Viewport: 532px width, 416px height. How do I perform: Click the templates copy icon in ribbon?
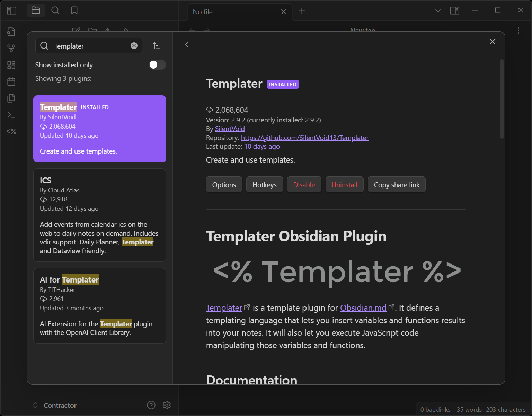coord(11,98)
